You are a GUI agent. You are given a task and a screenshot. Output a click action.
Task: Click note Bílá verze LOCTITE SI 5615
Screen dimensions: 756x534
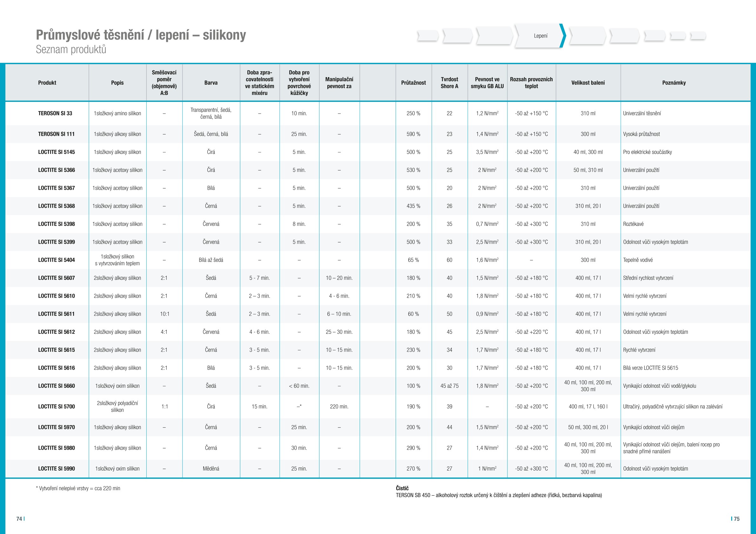click(x=651, y=368)
